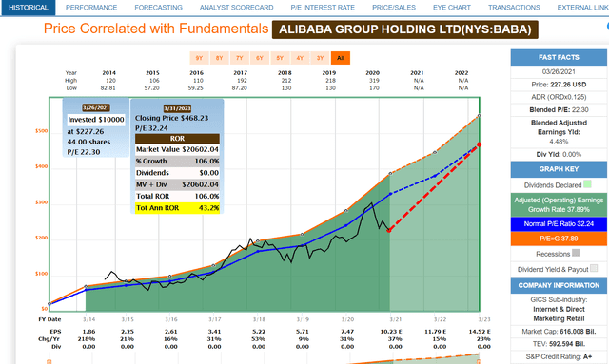Screen dimensions: 609x364
Task: View the Transactions tab
Action: point(514,8)
